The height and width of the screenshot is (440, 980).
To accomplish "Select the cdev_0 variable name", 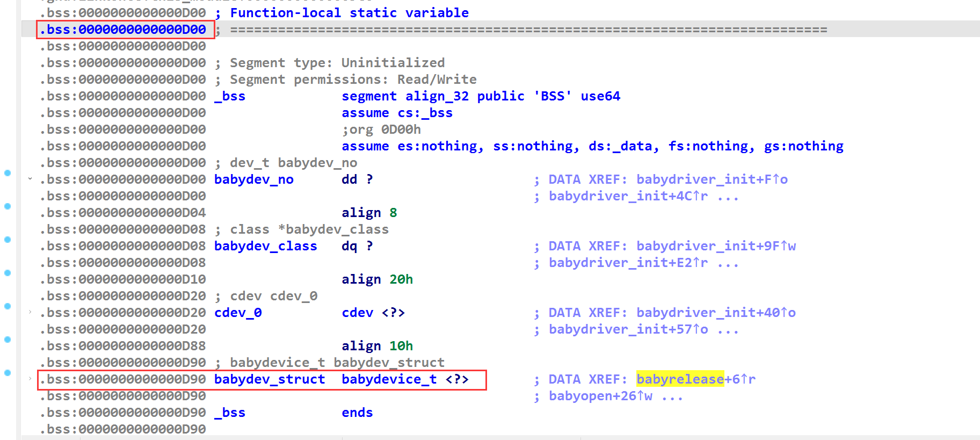I will pos(238,313).
